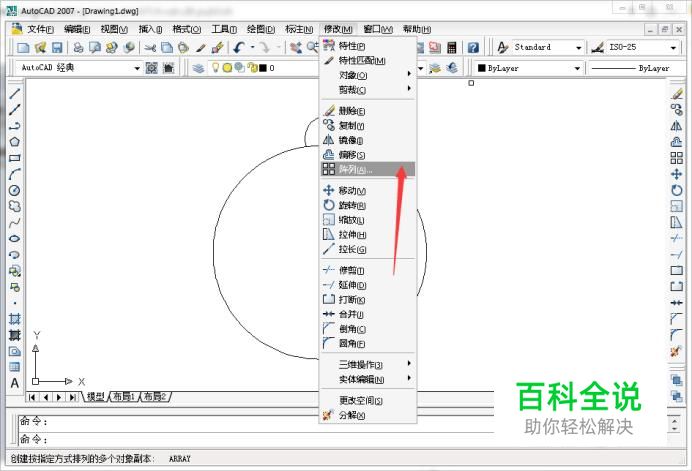The width and height of the screenshot is (692, 471).
Task: Expand the 剪裁(C) submenu
Action: [x=368, y=90]
